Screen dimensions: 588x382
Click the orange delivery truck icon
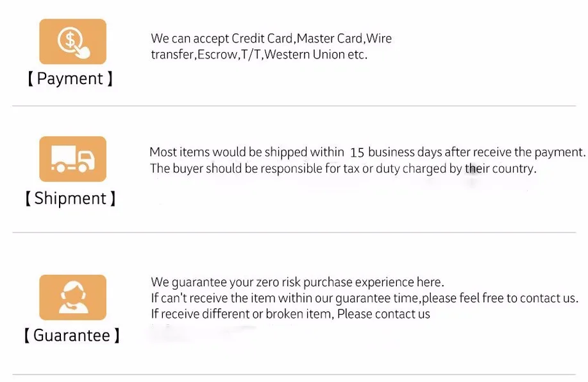click(x=72, y=159)
